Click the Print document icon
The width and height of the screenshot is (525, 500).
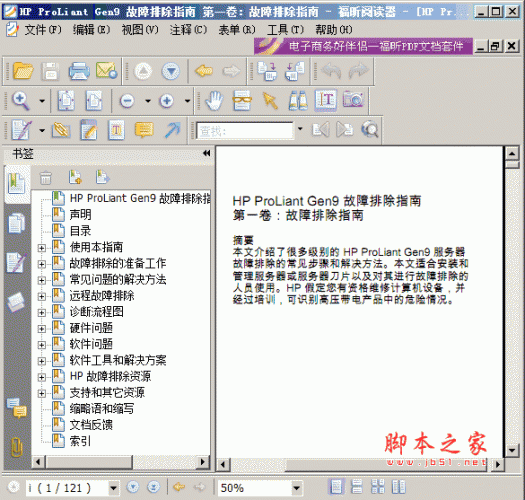point(79,71)
